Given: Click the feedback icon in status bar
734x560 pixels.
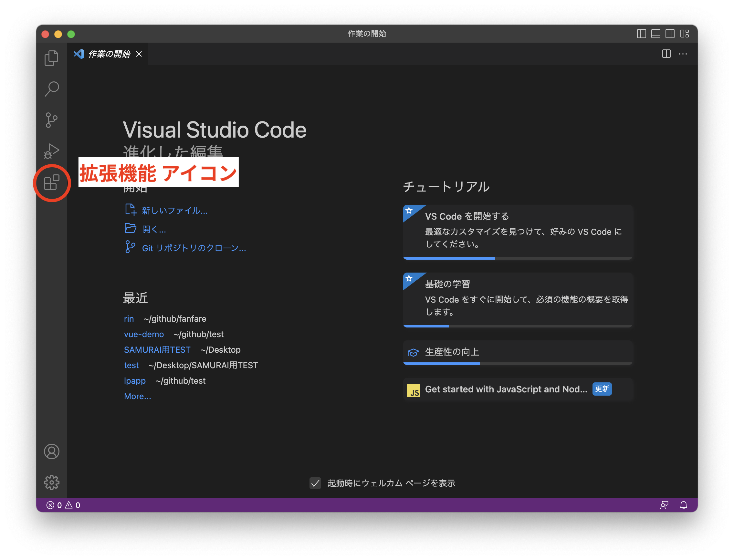Looking at the screenshot, I should point(664,505).
